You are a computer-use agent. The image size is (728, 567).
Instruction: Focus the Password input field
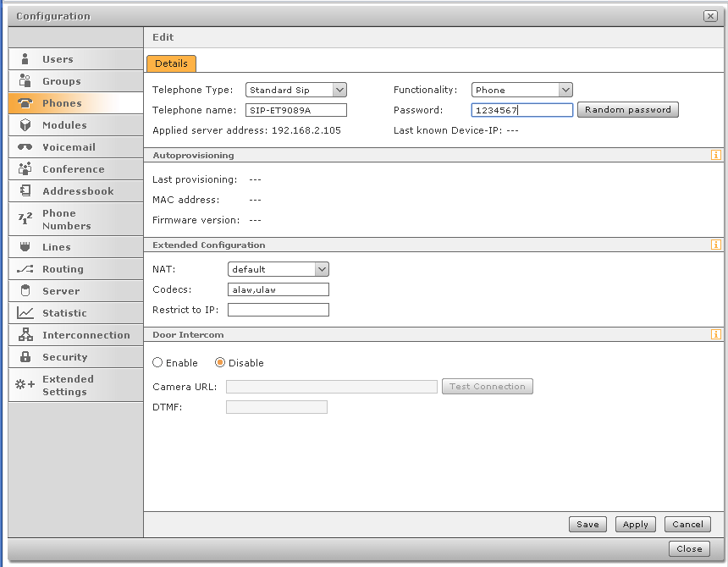click(521, 110)
